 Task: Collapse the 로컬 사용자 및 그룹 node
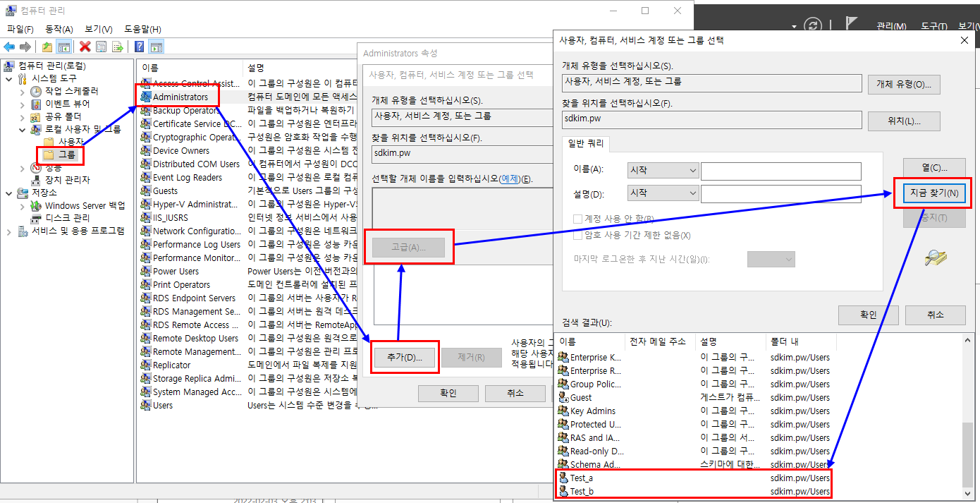[23, 129]
